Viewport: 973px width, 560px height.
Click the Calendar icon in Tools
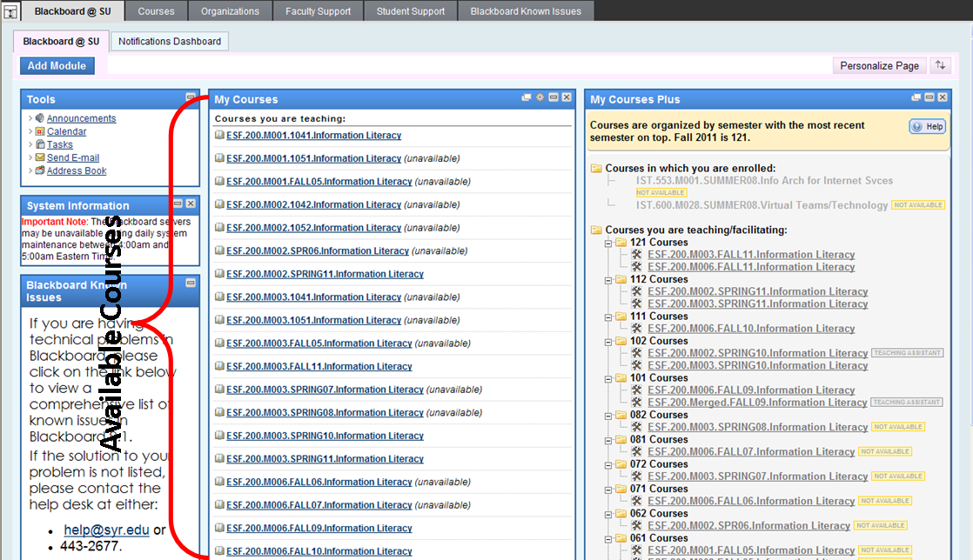[40, 130]
